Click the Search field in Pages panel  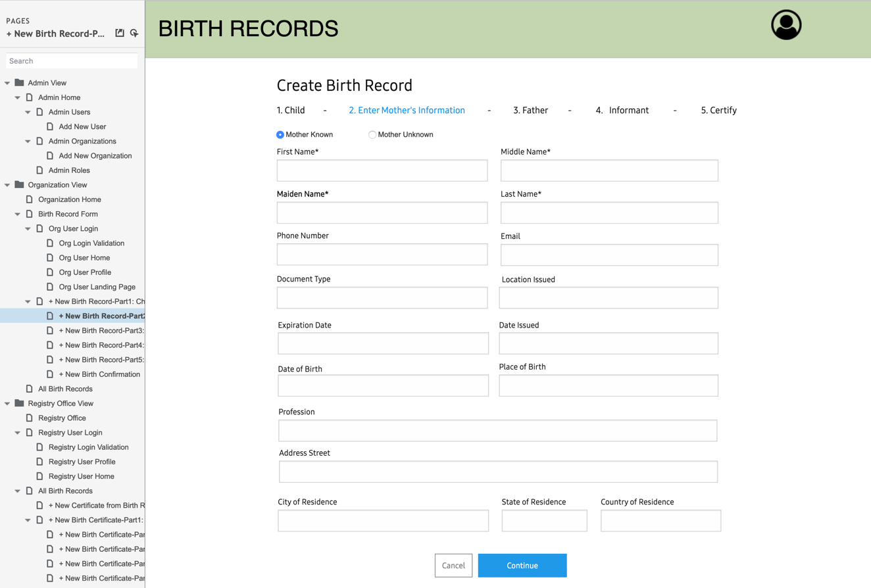pyautogui.click(x=72, y=61)
